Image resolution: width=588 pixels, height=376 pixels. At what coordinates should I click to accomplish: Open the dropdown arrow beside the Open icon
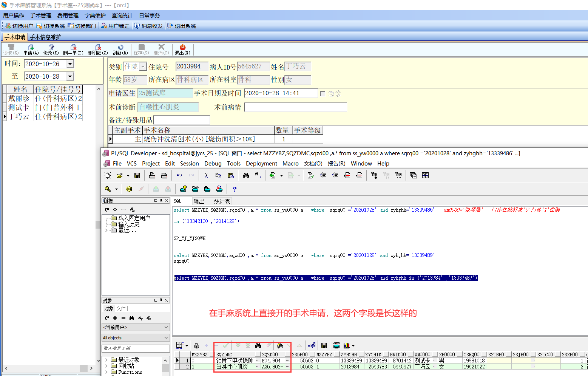pyautogui.click(x=128, y=175)
